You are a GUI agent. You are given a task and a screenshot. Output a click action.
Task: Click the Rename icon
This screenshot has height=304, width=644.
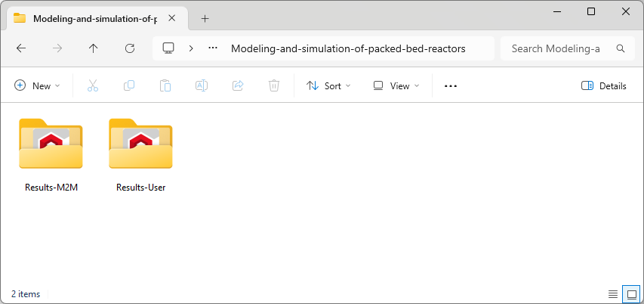tap(202, 86)
